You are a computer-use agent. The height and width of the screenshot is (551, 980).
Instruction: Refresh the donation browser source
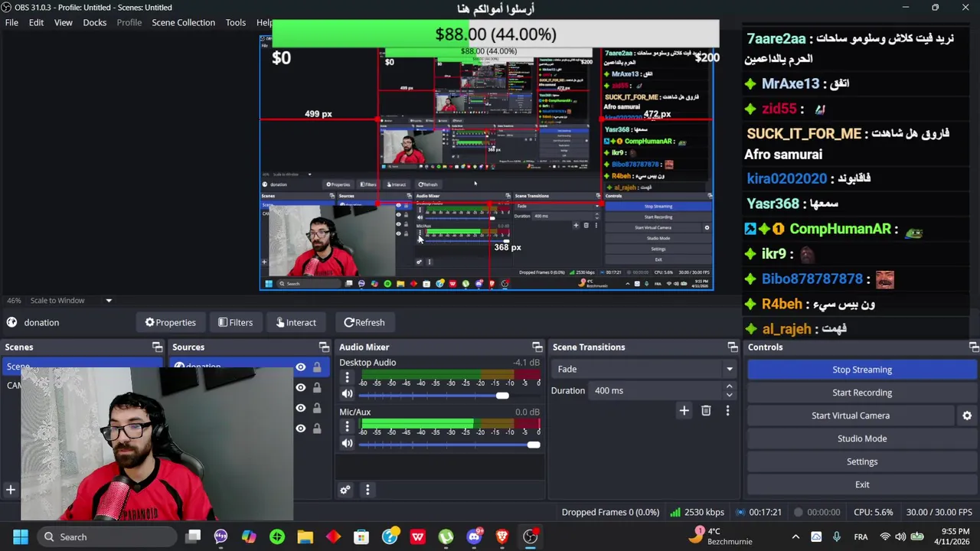click(364, 322)
